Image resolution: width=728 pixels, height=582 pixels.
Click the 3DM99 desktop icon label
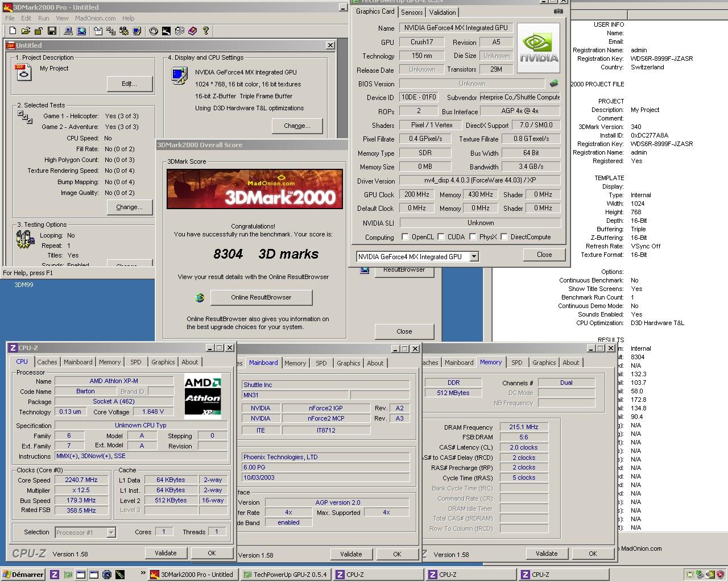pos(24,285)
